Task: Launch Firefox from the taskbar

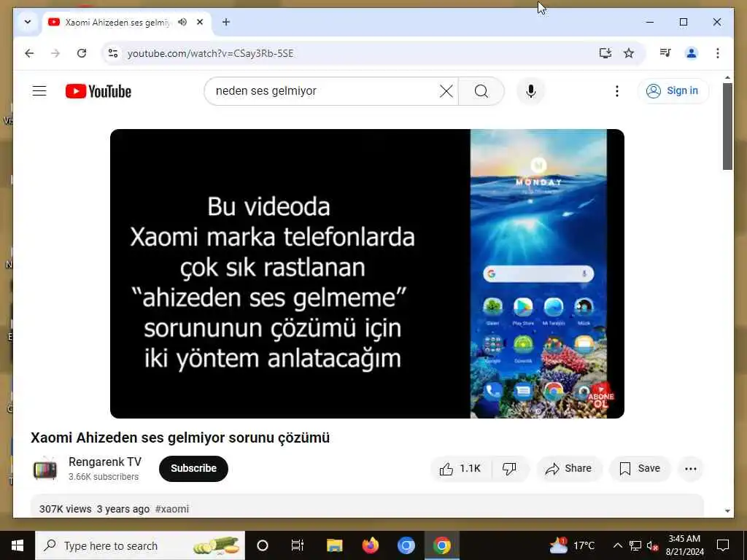Action: click(370, 545)
